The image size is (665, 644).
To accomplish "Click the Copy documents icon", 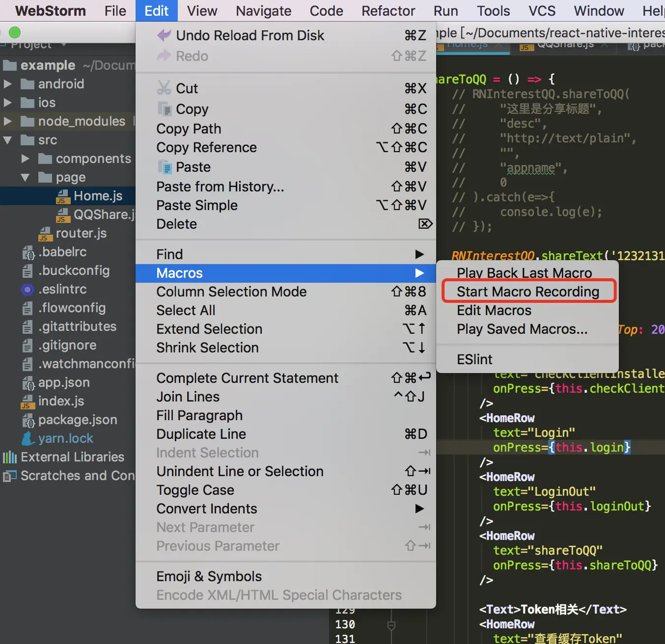I will [165, 108].
